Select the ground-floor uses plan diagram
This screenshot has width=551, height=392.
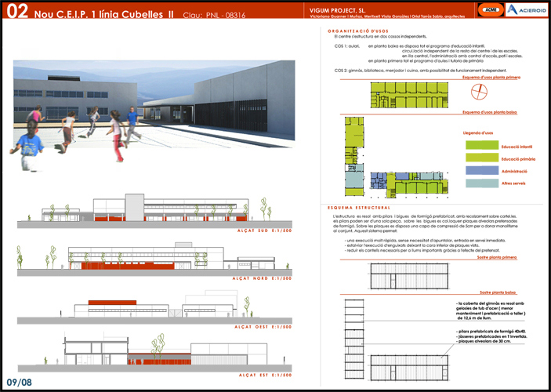(x=390, y=155)
